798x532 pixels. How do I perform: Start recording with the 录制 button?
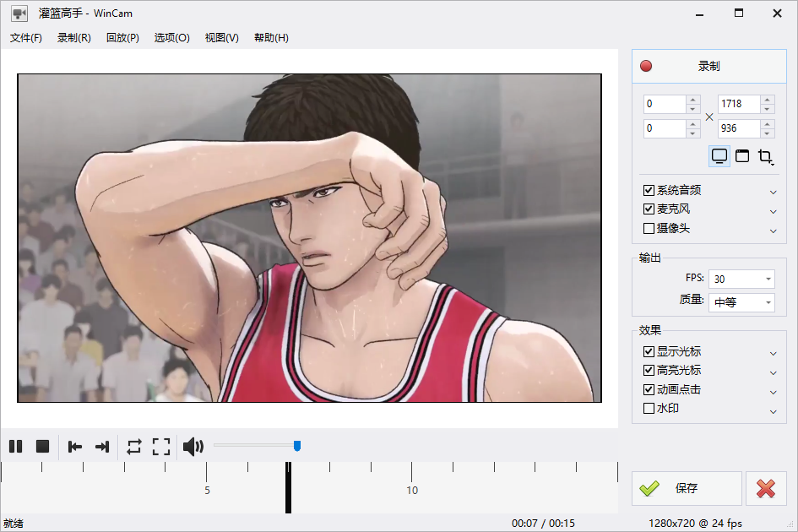coord(709,66)
